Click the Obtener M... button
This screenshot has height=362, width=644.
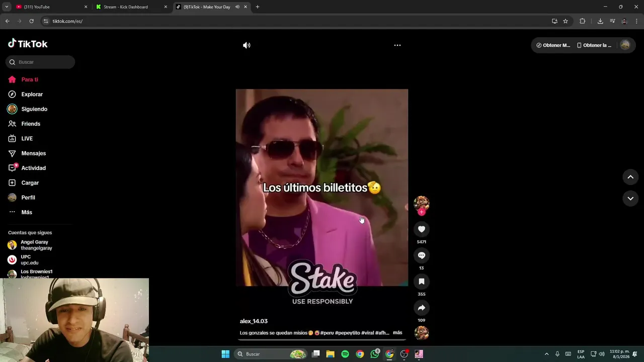(x=553, y=45)
